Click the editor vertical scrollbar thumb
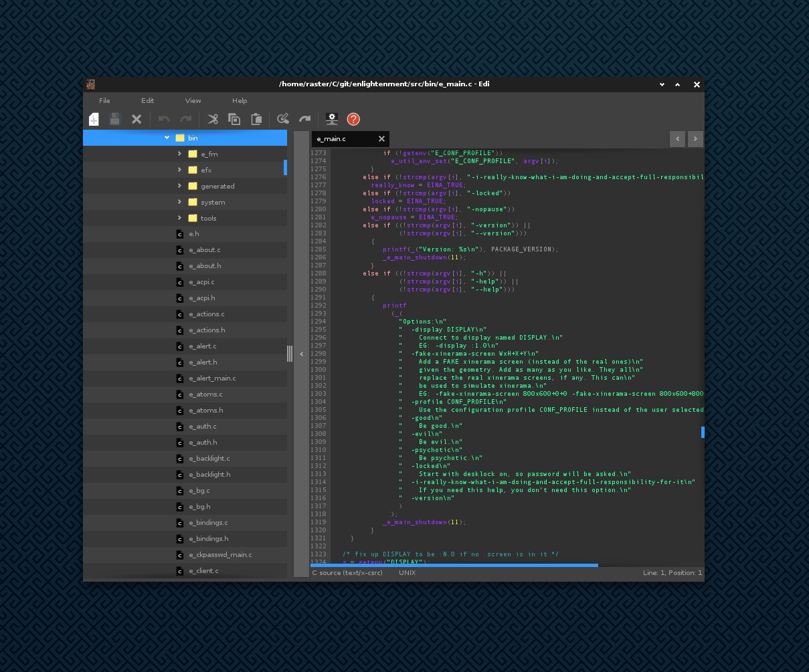 click(x=703, y=433)
